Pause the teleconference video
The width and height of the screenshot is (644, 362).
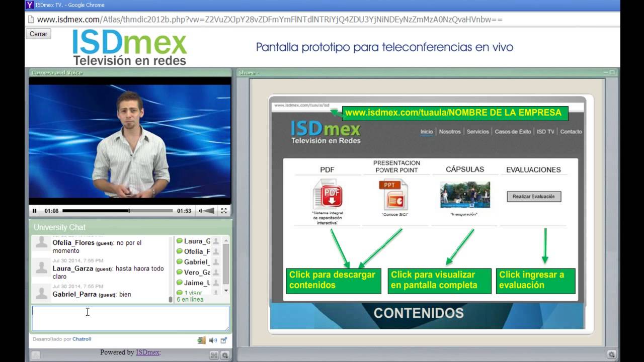pyautogui.click(x=35, y=211)
